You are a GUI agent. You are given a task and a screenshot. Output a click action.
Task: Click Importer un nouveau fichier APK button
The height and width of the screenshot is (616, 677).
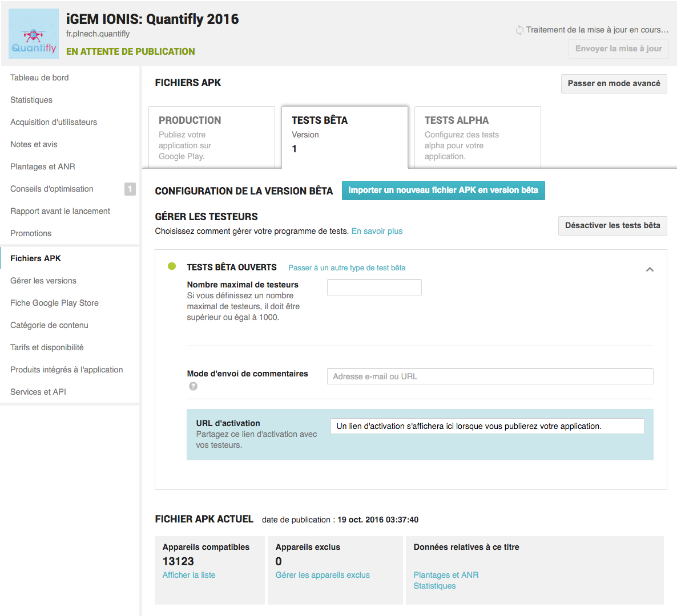(443, 191)
